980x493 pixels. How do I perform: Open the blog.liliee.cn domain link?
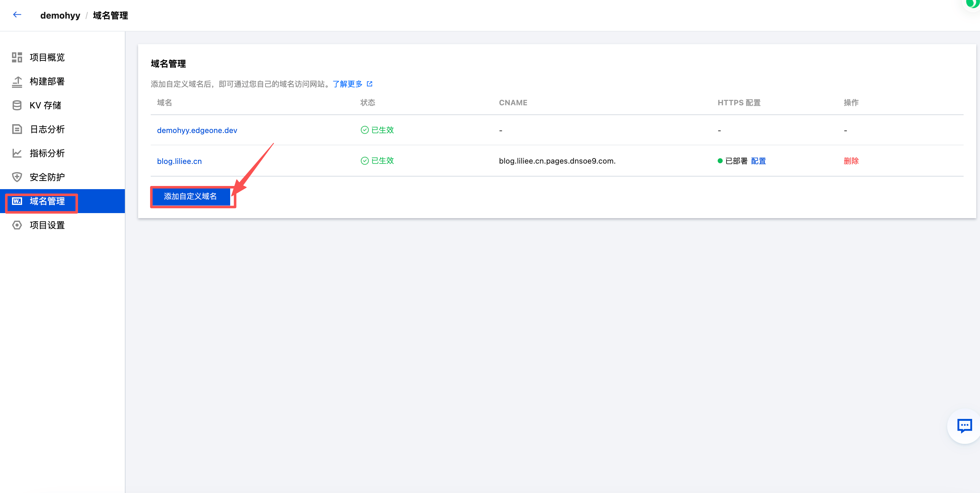pos(179,161)
